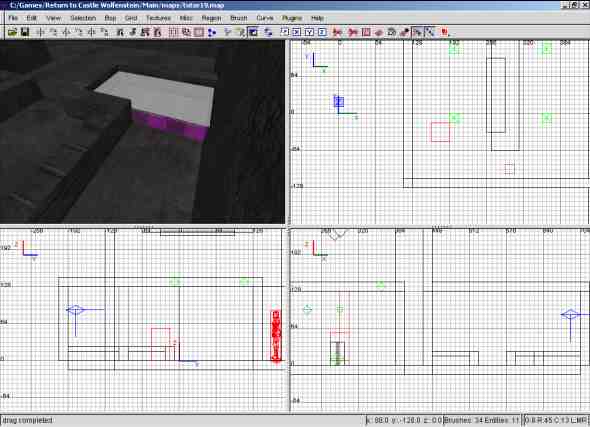Use the Select Inside tool
The image size is (590, 427).
pos(158,32)
